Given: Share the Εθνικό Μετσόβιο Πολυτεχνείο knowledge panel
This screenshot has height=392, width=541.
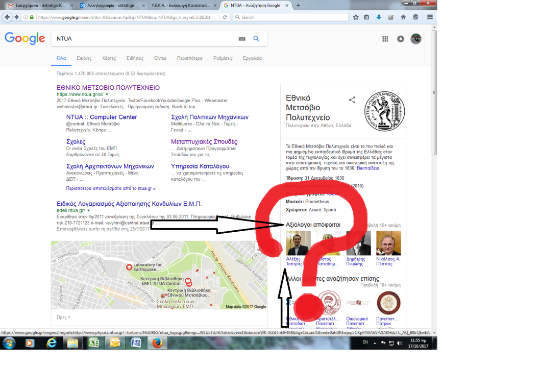Looking at the screenshot, I should click(x=352, y=100).
